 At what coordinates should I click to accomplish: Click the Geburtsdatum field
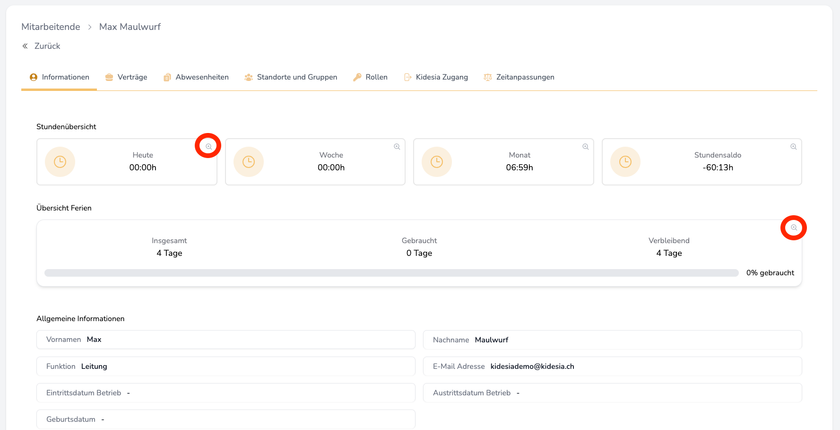click(x=226, y=420)
